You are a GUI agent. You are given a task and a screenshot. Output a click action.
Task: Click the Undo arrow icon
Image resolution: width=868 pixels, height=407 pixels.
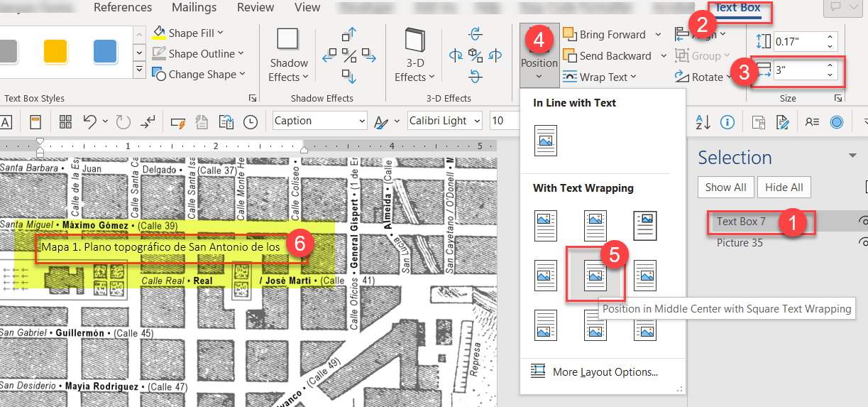(x=90, y=121)
